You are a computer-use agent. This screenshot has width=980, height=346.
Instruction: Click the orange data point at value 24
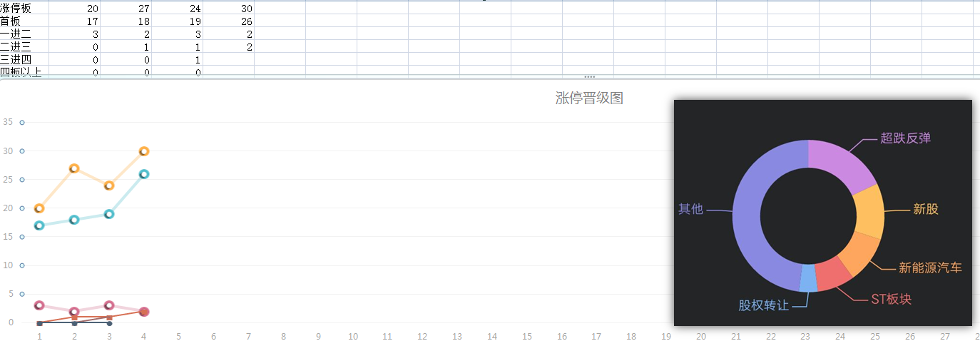click(x=109, y=185)
